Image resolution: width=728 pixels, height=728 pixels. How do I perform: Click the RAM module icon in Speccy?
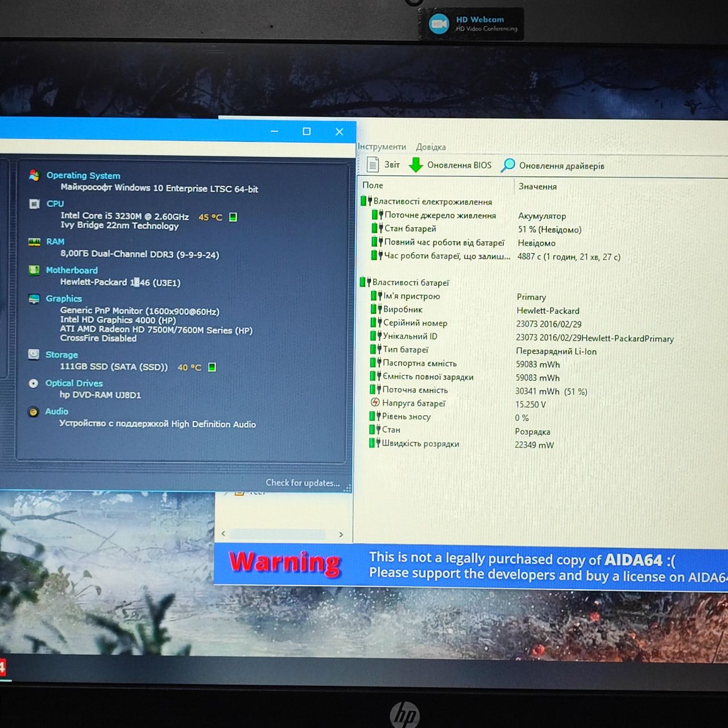(x=34, y=242)
